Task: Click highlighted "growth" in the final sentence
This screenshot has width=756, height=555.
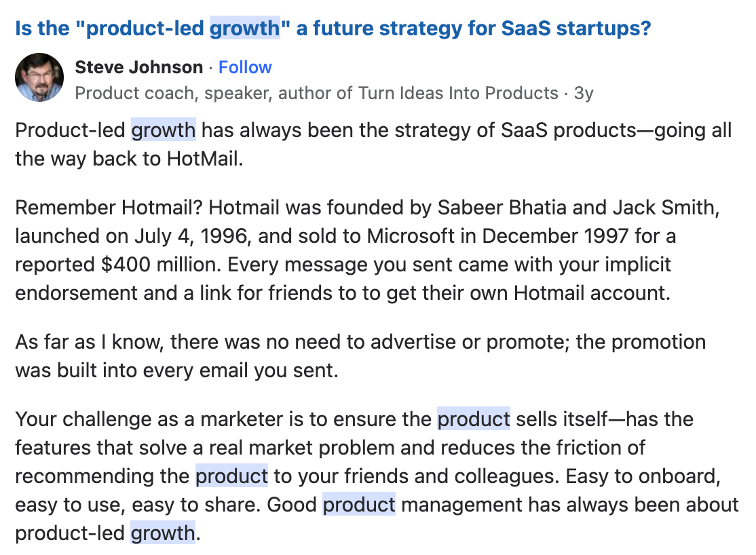Action: tap(163, 533)
